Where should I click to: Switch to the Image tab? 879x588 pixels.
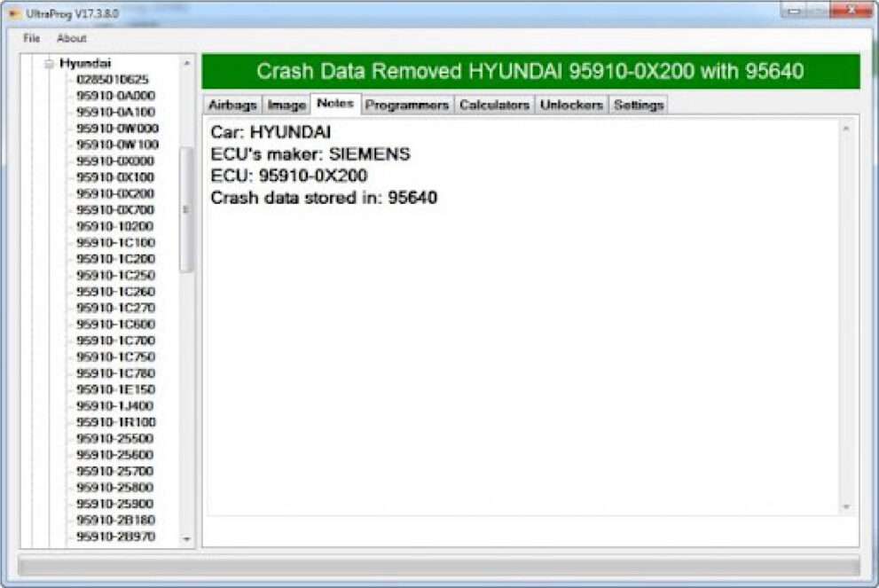(x=286, y=105)
